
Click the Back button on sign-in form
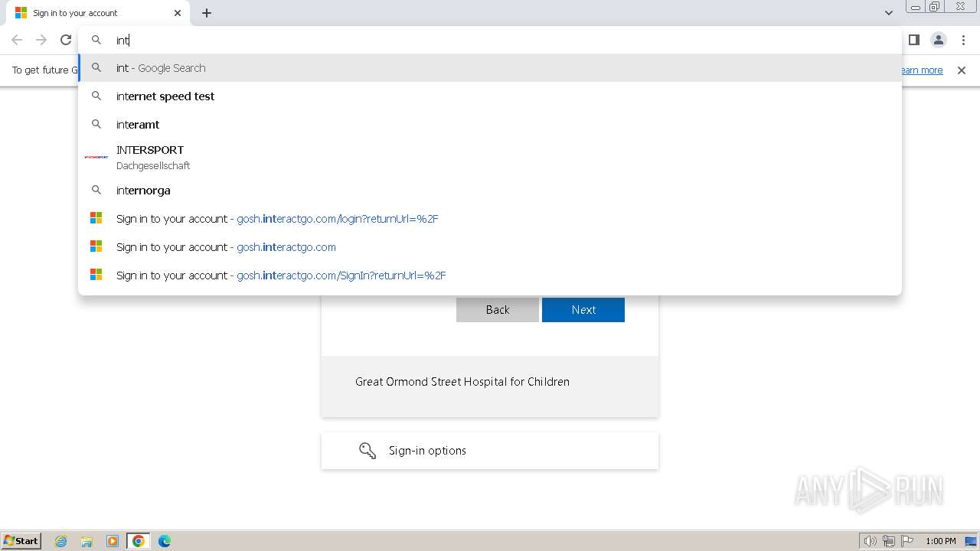tap(498, 309)
